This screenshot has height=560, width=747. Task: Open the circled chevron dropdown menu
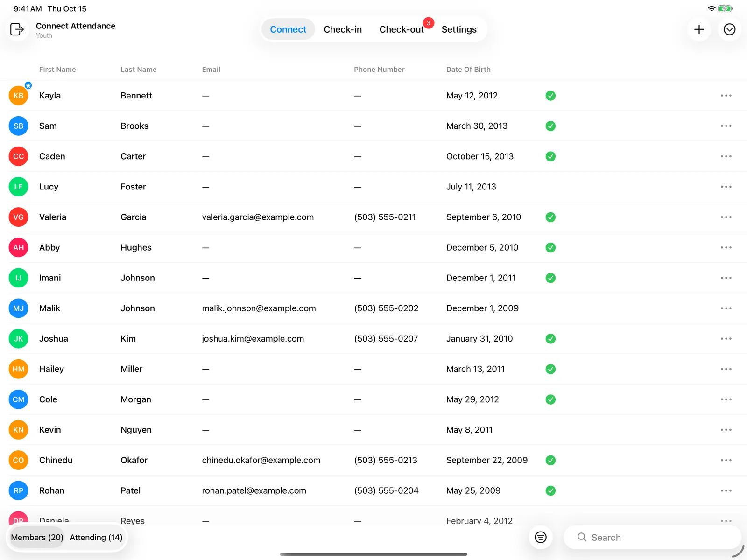[729, 29]
